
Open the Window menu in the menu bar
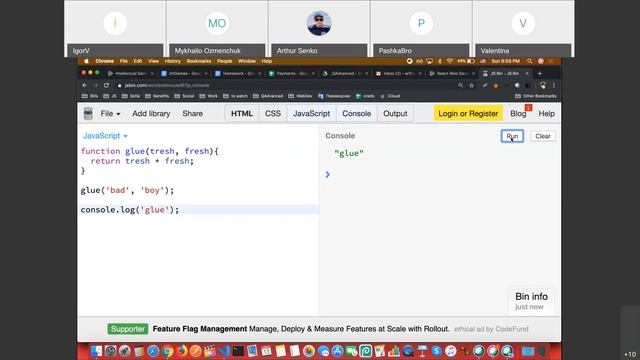247,61
